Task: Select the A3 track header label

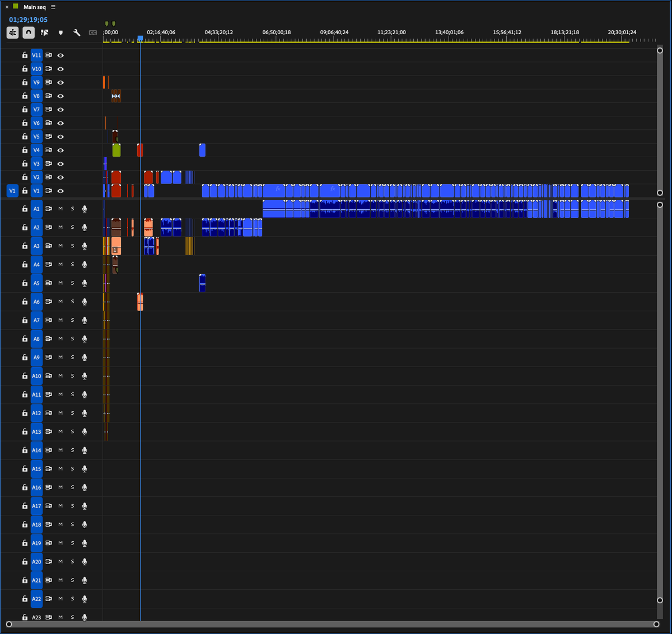Action: point(36,246)
